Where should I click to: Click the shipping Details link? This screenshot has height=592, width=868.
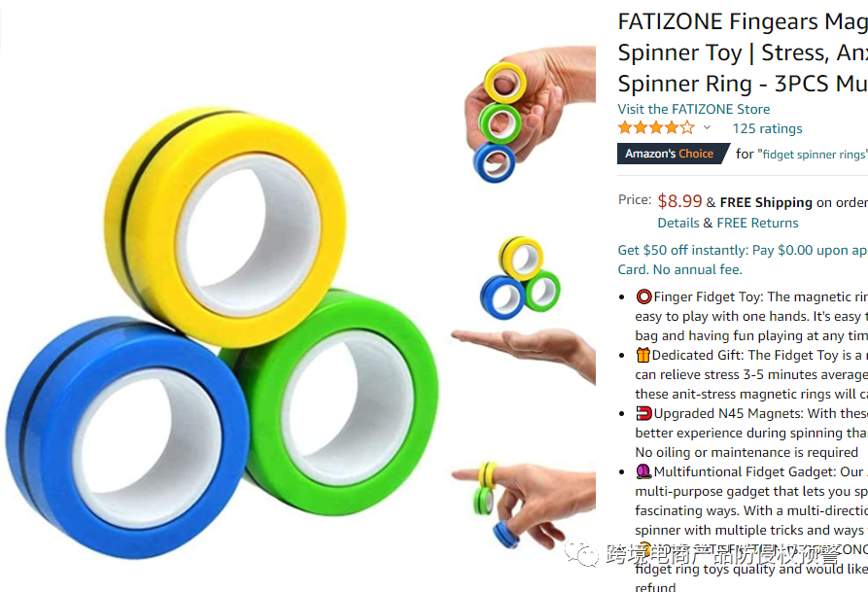point(678,224)
